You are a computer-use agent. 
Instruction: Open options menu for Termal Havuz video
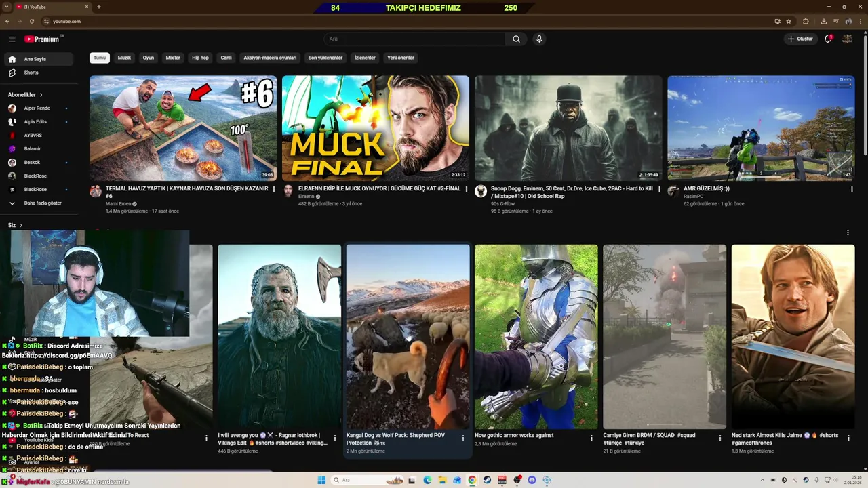(x=274, y=189)
